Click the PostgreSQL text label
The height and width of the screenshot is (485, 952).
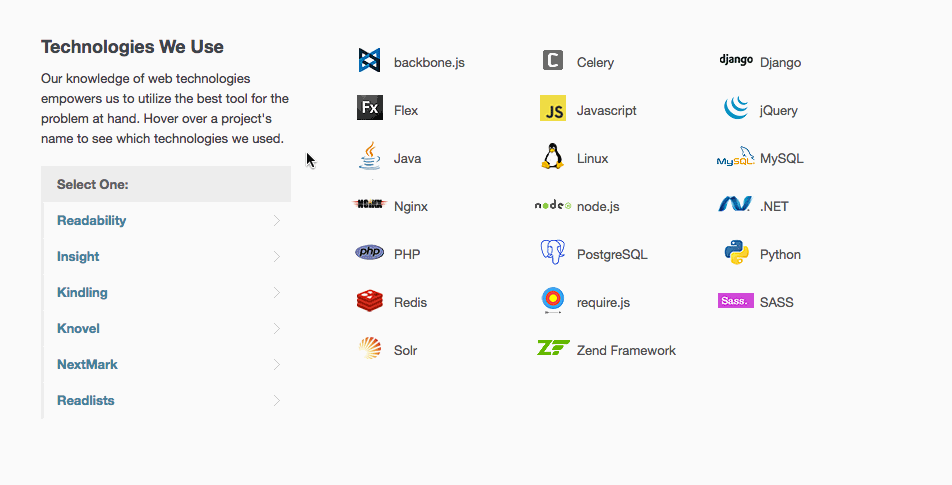612,254
